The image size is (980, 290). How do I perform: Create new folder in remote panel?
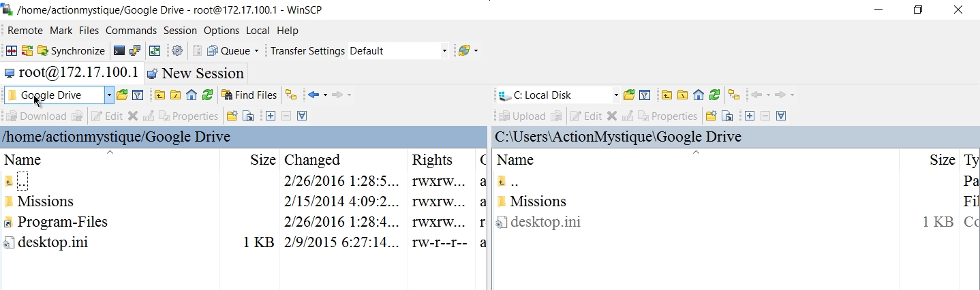tap(232, 116)
